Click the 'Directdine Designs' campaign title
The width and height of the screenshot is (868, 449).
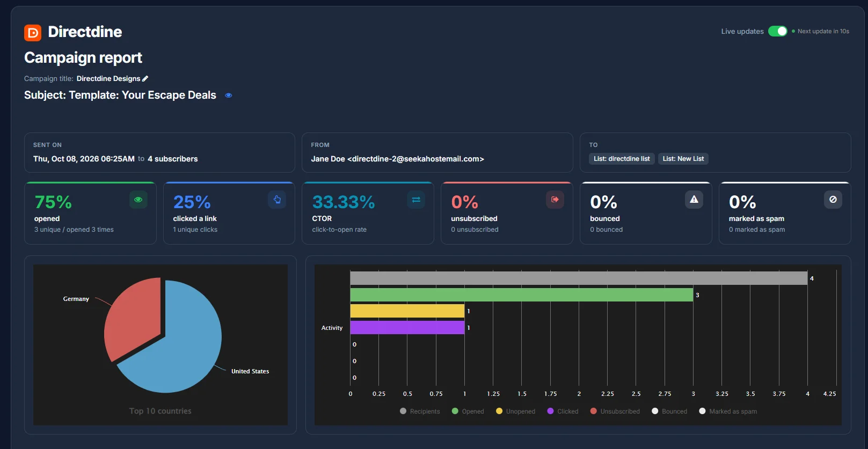tap(108, 78)
